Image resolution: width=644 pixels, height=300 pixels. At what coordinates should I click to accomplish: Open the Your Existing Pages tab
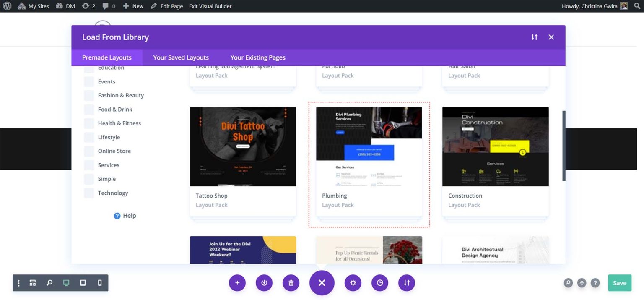click(257, 57)
